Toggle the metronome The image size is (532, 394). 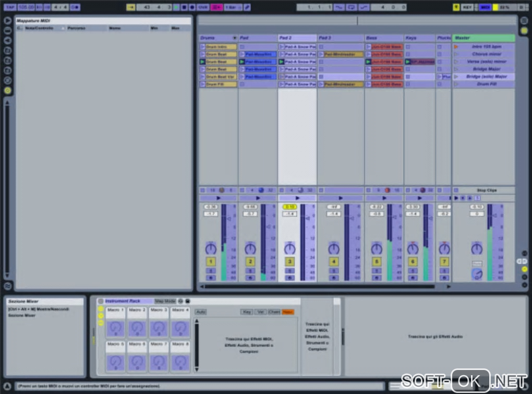(75, 7)
